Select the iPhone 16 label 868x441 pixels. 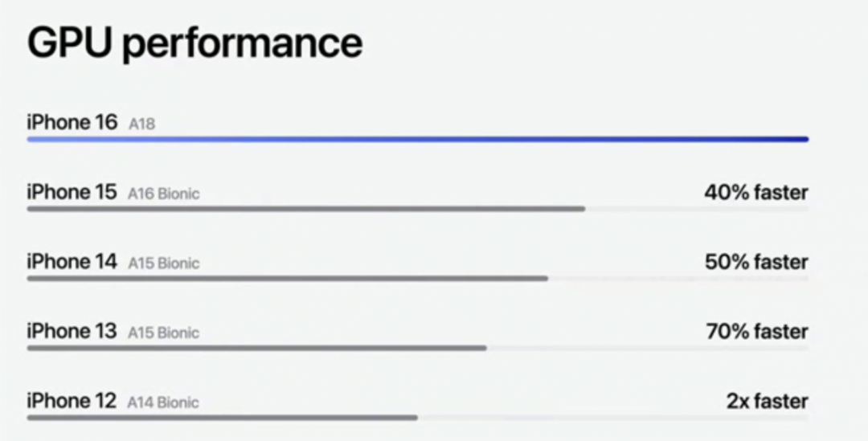(72, 123)
